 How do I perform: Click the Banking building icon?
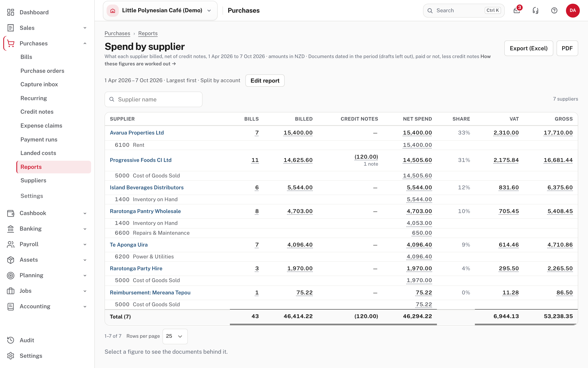10,229
